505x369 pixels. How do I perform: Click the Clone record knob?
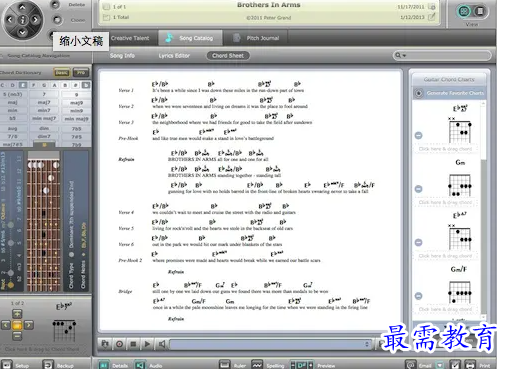click(57, 20)
